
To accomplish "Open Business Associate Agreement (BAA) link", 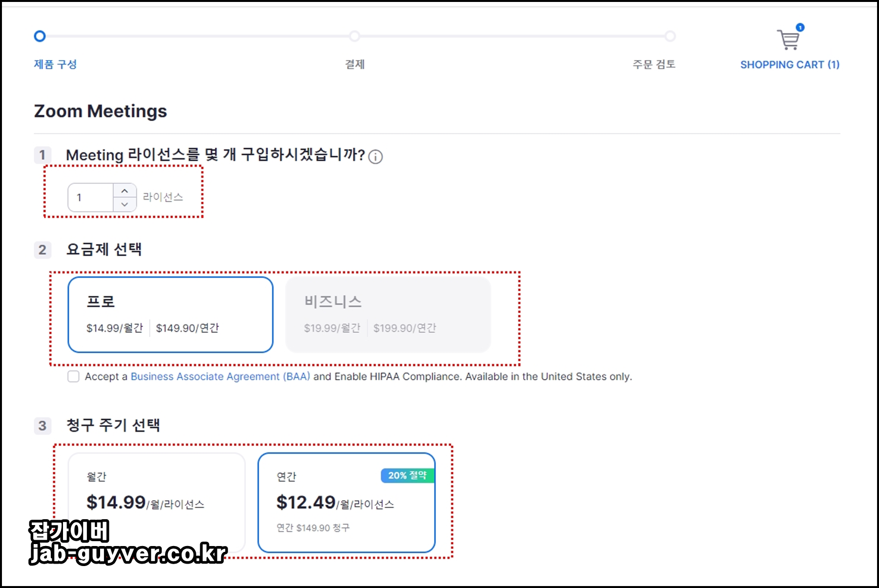I will coord(220,376).
